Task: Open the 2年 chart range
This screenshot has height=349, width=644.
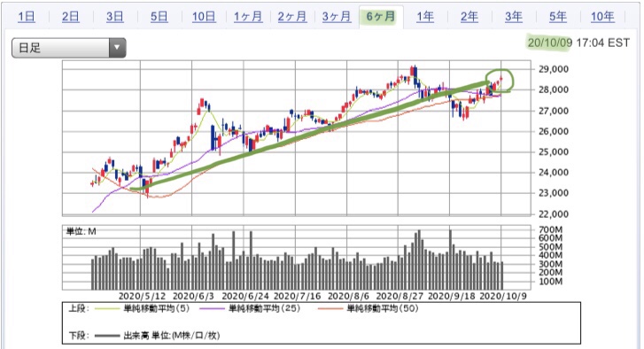Action: [x=469, y=17]
